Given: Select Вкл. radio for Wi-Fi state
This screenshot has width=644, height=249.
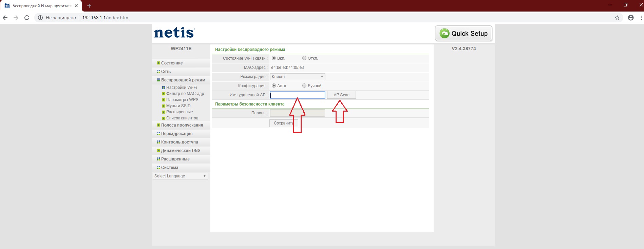Looking at the screenshot, I should [x=274, y=58].
